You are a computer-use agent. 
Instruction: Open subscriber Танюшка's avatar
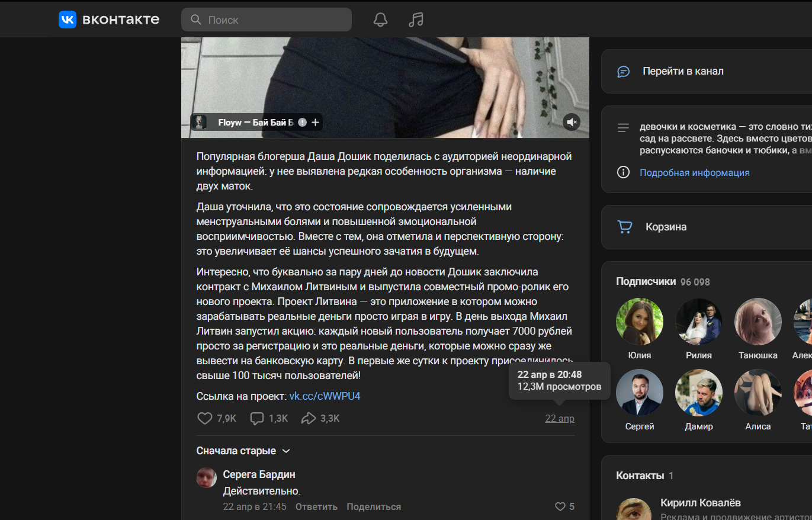coord(758,322)
